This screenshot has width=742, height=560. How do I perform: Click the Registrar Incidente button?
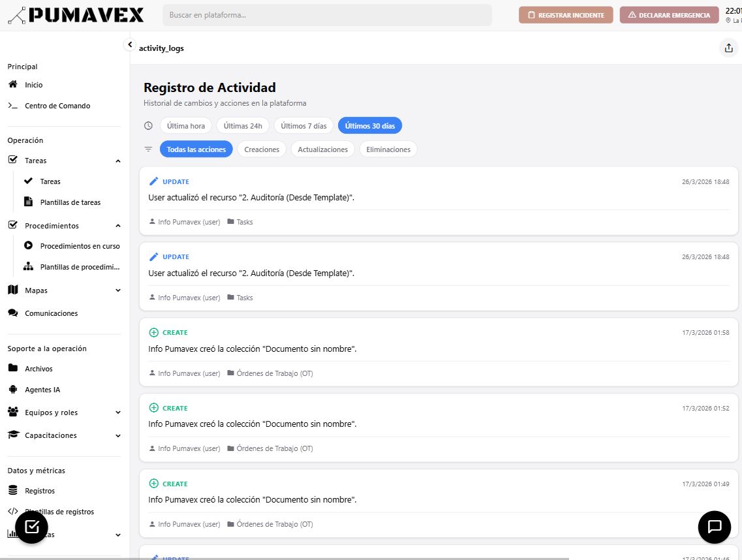click(566, 15)
